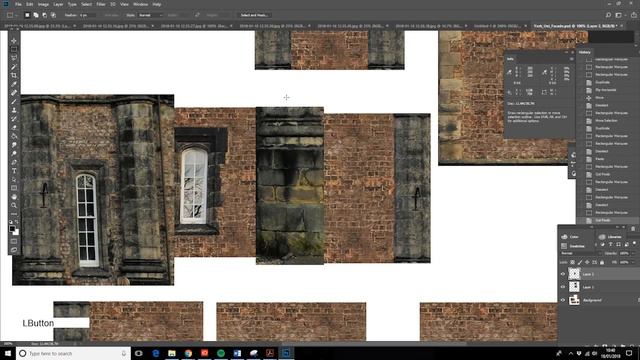Select the Lasso tool
The width and height of the screenshot is (640, 360).
14,58
